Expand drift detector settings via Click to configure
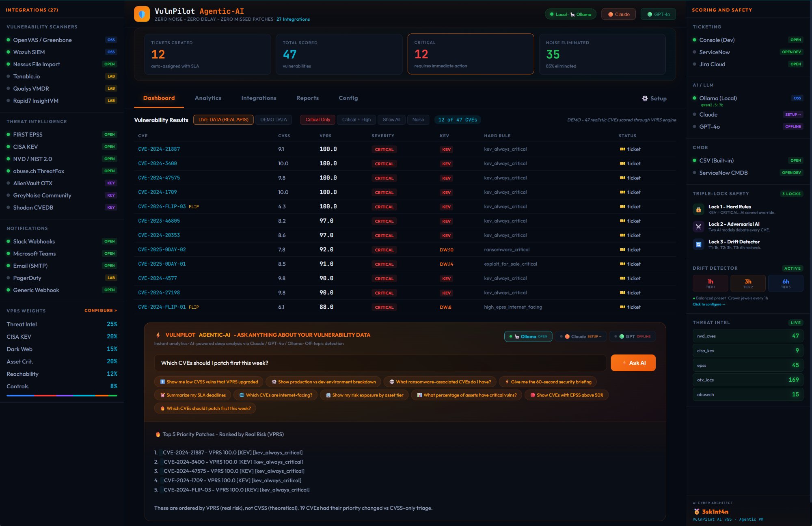This screenshot has width=812, height=526. (708, 304)
